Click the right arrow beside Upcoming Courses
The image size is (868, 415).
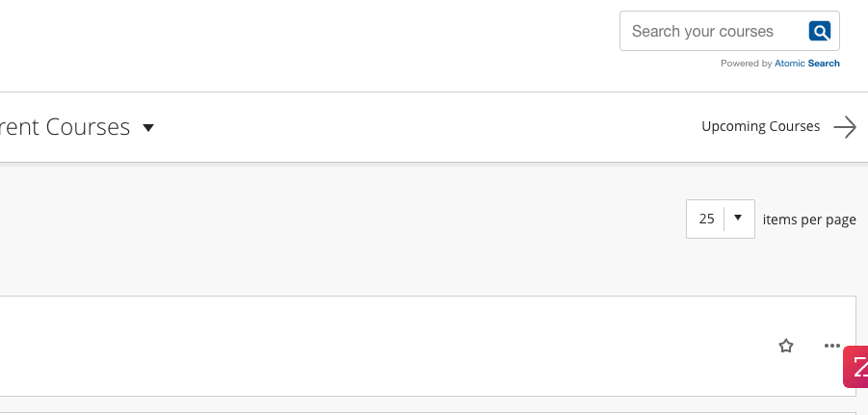point(845,127)
